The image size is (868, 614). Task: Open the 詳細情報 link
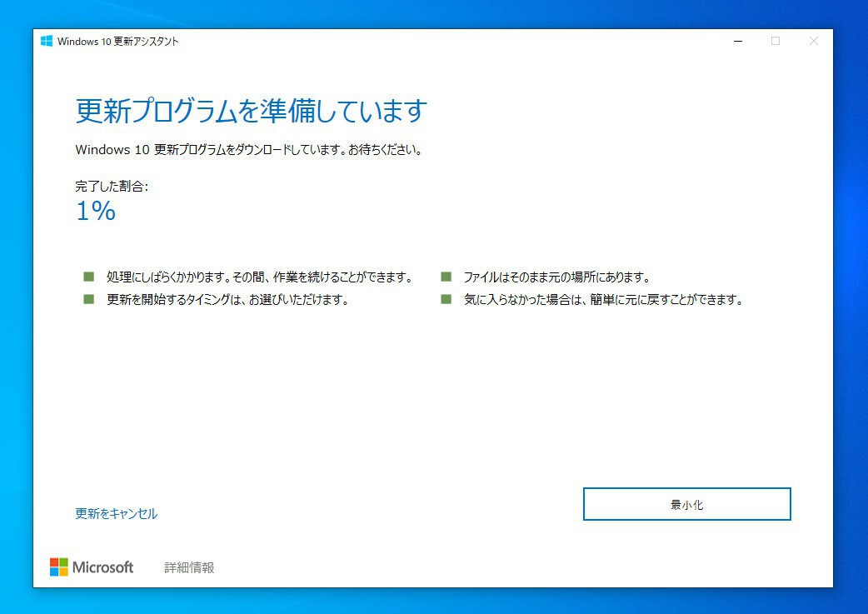(x=189, y=567)
